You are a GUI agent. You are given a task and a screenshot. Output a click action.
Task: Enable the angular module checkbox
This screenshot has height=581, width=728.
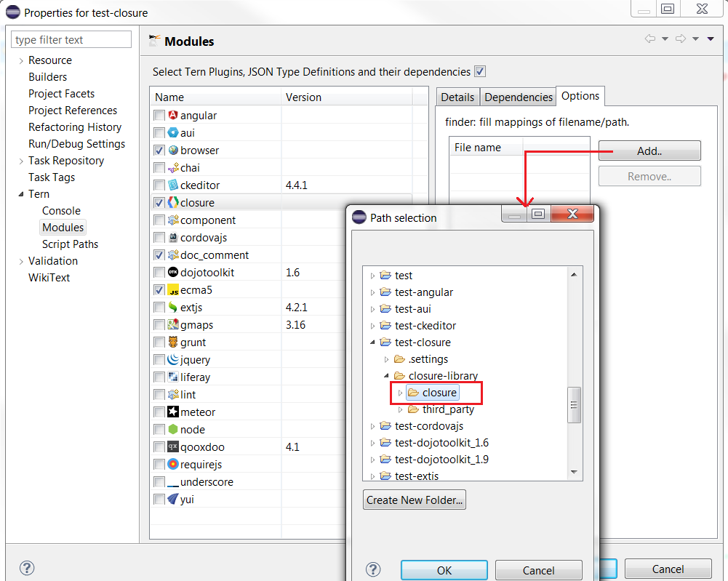(159, 116)
